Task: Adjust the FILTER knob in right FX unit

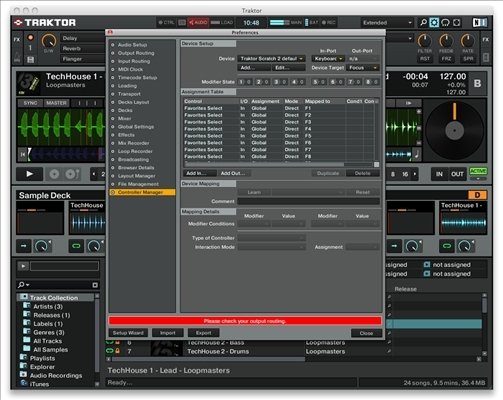Action: click(x=424, y=41)
